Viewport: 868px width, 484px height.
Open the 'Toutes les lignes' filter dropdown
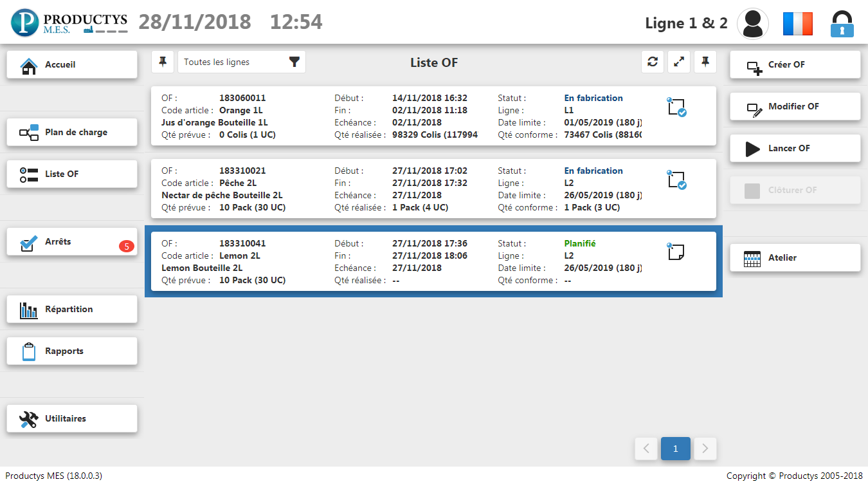tap(241, 62)
